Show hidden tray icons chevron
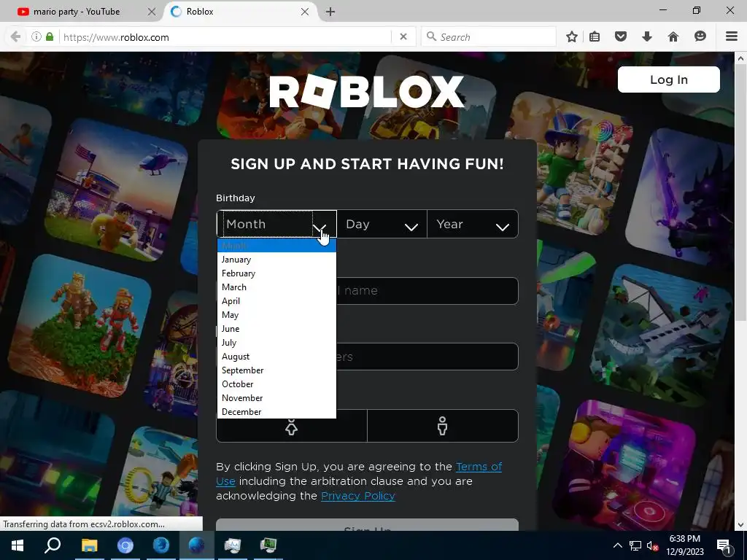The width and height of the screenshot is (747, 560). click(x=617, y=545)
